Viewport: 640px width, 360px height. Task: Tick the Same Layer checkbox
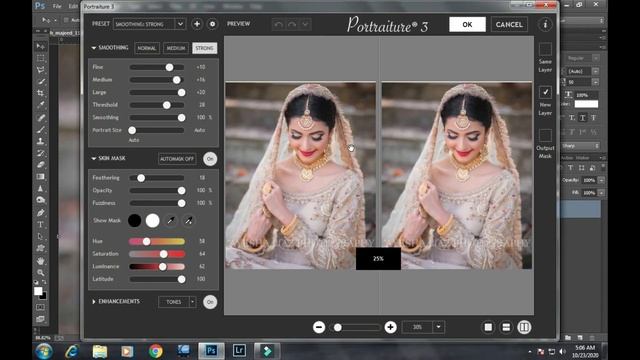point(545,49)
